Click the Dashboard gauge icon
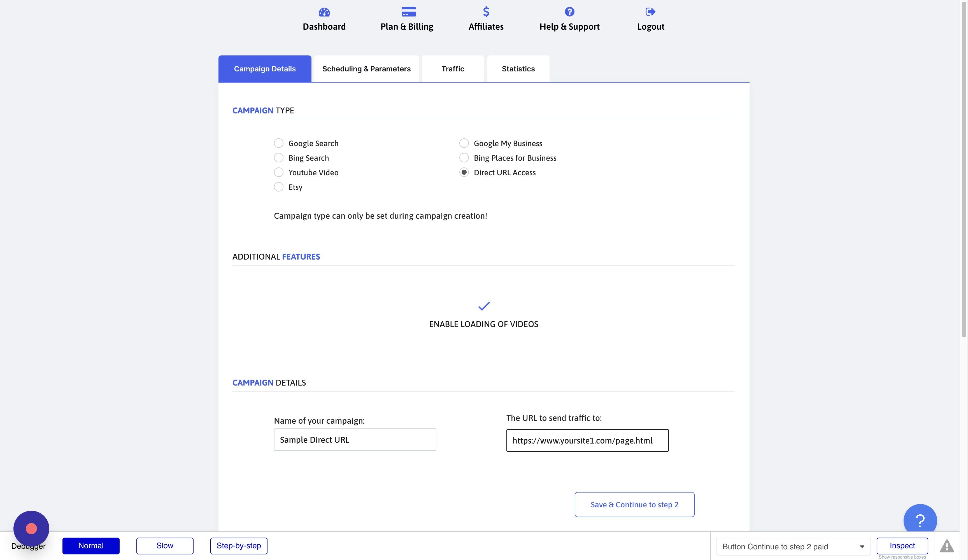The width and height of the screenshot is (968, 560). pos(324,12)
